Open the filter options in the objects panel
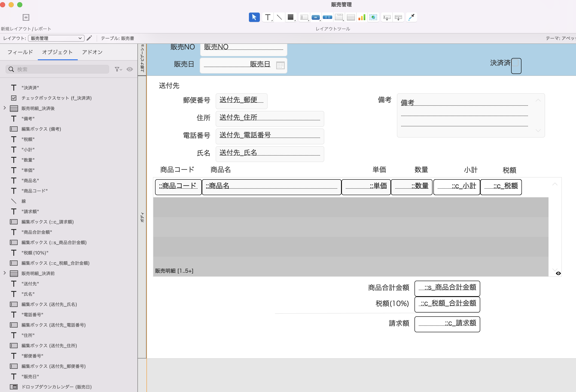Screen dimensions: 576x392 pyautogui.click(x=118, y=69)
